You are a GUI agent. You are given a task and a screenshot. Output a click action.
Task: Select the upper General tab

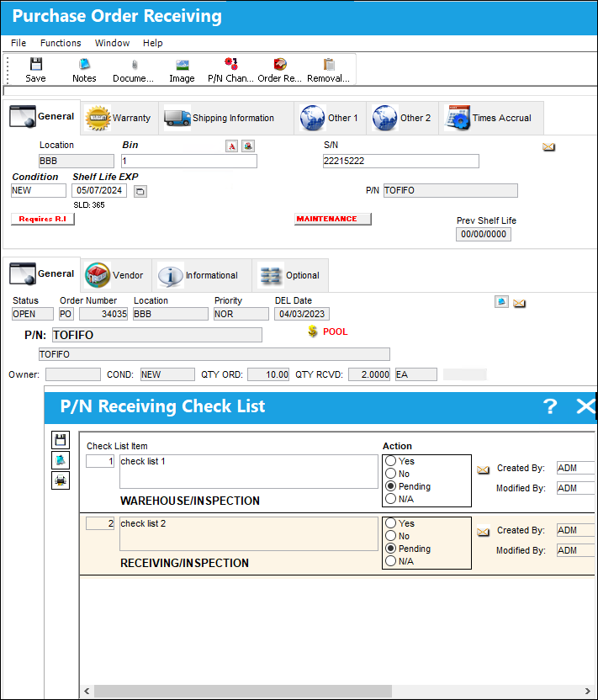[x=42, y=117]
